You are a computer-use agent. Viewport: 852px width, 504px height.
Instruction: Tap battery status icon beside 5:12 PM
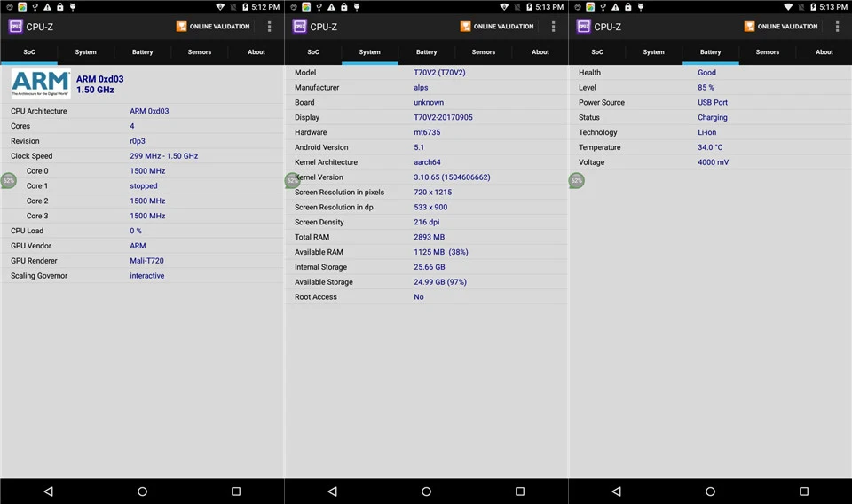[245, 7]
